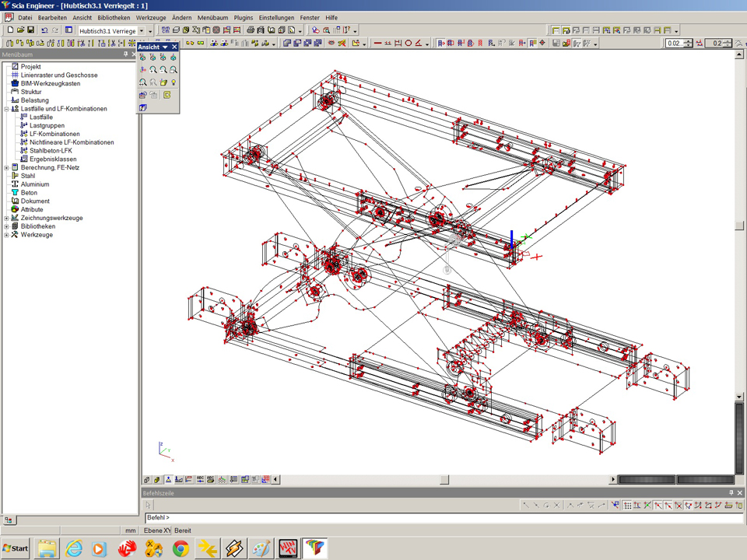747x560 pixels.
Task: Open the Hubtisch3.1 Verriegelt project dropdown
Action: click(x=141, y=31)
